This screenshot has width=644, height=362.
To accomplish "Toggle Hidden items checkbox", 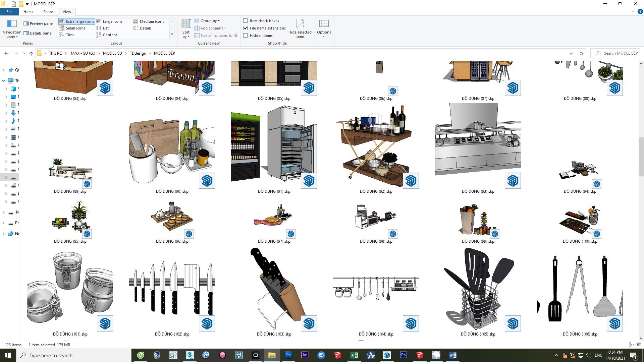I will 246,36.
